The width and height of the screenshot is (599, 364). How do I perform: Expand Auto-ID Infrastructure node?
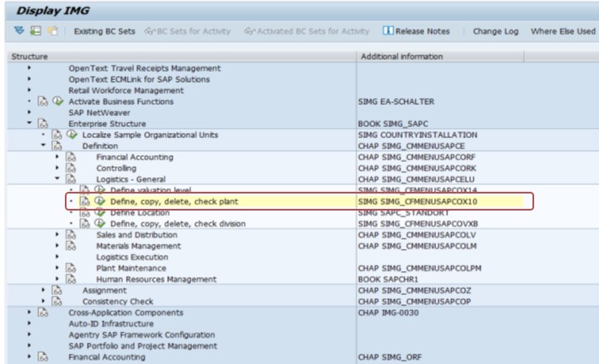29,323
